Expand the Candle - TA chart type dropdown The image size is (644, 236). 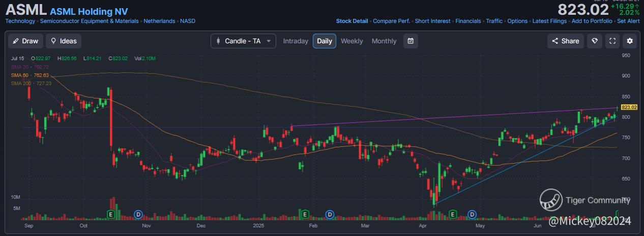[x=244, y=41]
